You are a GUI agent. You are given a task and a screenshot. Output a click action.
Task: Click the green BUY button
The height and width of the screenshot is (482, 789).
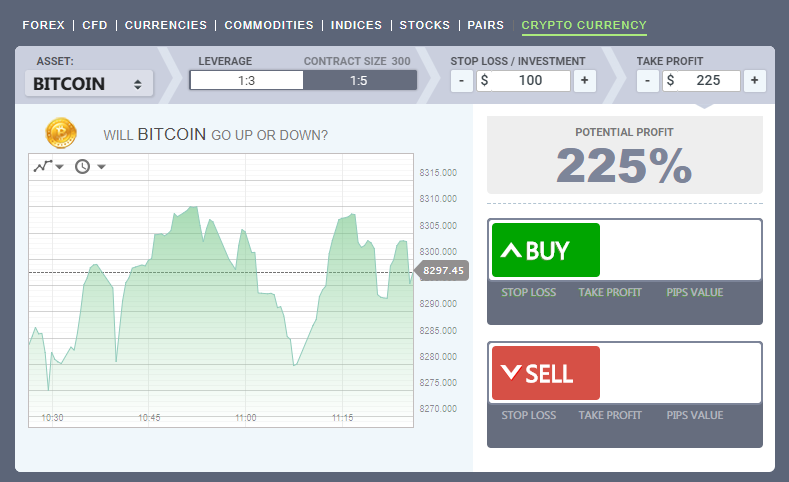[x=546, y=250]
